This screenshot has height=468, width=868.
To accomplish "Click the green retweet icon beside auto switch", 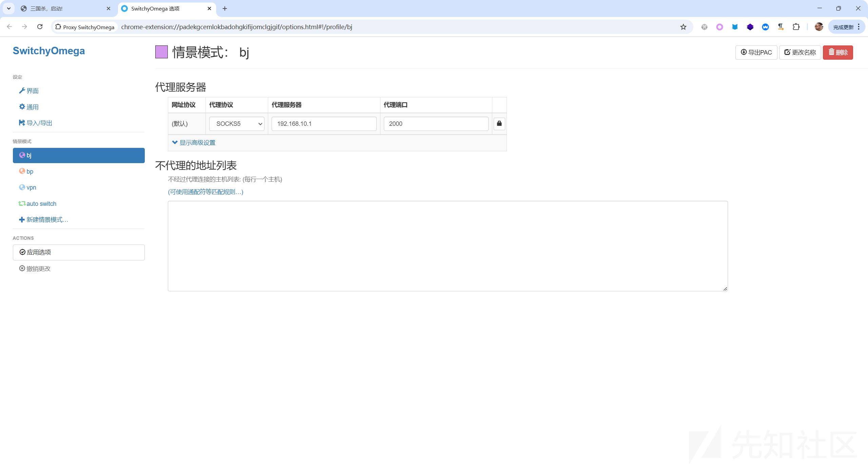I will [x=22, y=203].
